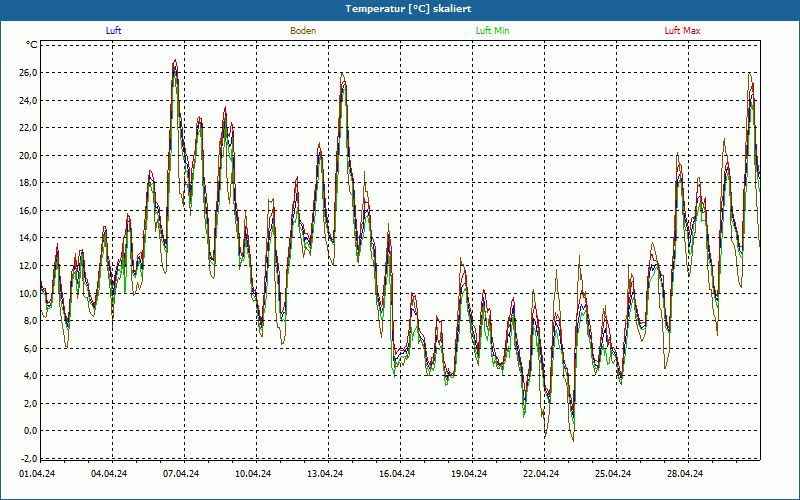The image size is (800, 500).
Task: Click the 16.04.24 date label
Action: (x=397, y=474)
